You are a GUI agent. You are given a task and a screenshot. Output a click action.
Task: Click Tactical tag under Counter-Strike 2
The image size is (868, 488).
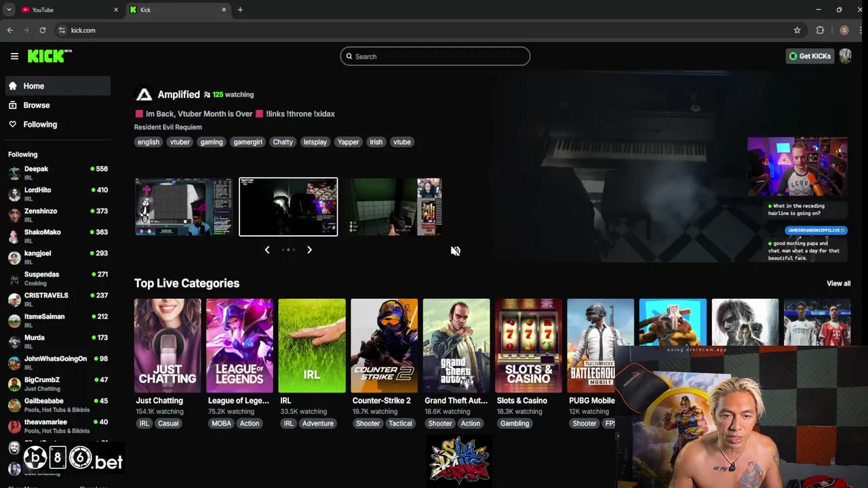pos(400,424)
